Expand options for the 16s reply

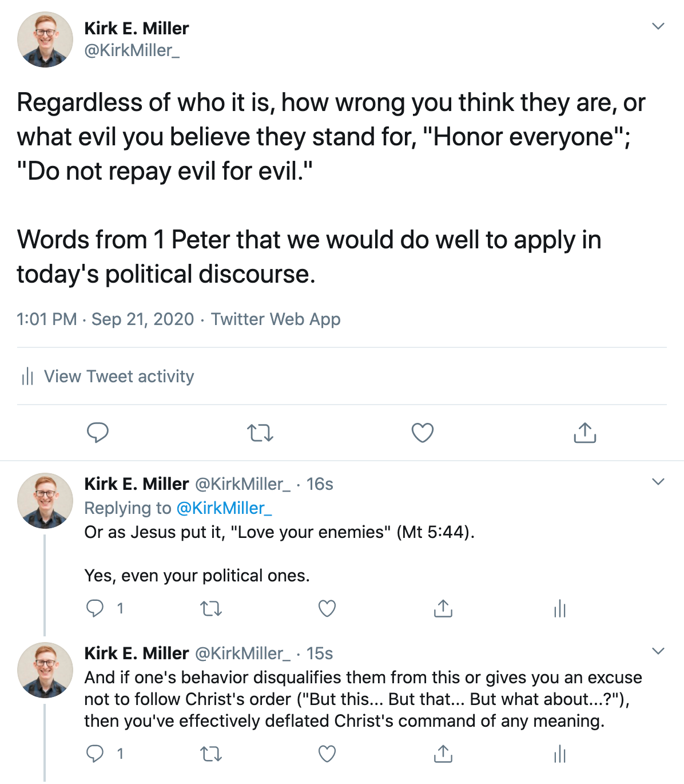(658, 482)
